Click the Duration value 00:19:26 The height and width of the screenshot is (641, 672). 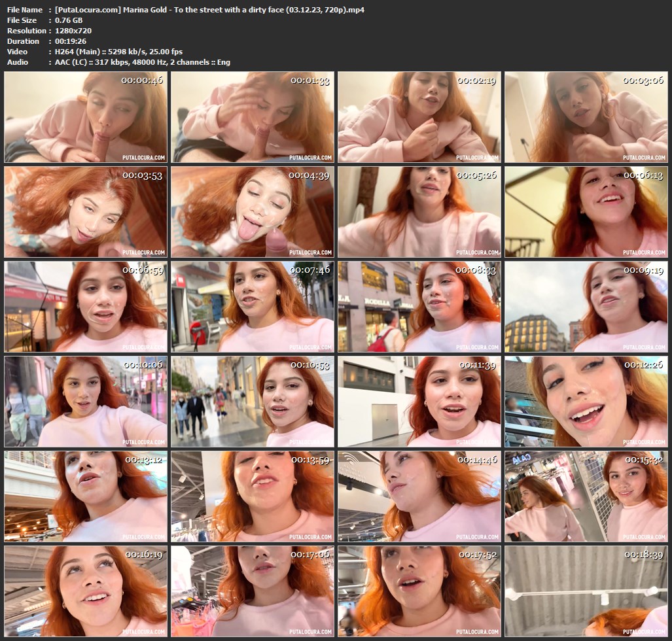pyautogui.click(x=70, y=41)
